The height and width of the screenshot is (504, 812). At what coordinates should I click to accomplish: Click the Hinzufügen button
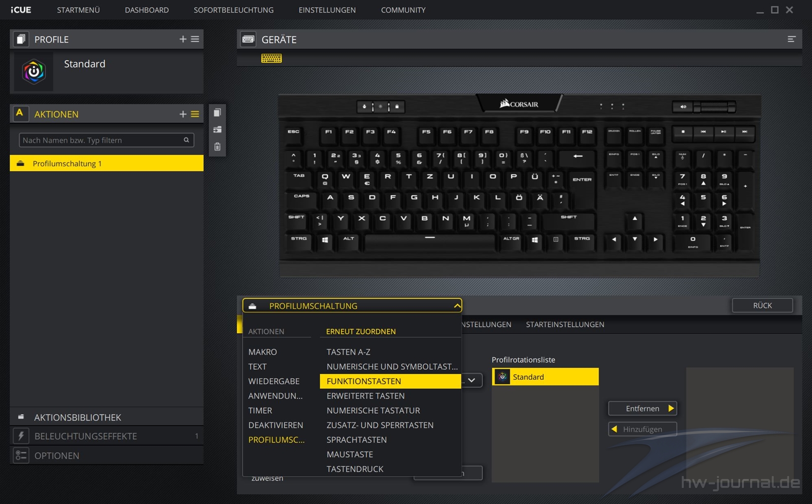click(642, 429)
